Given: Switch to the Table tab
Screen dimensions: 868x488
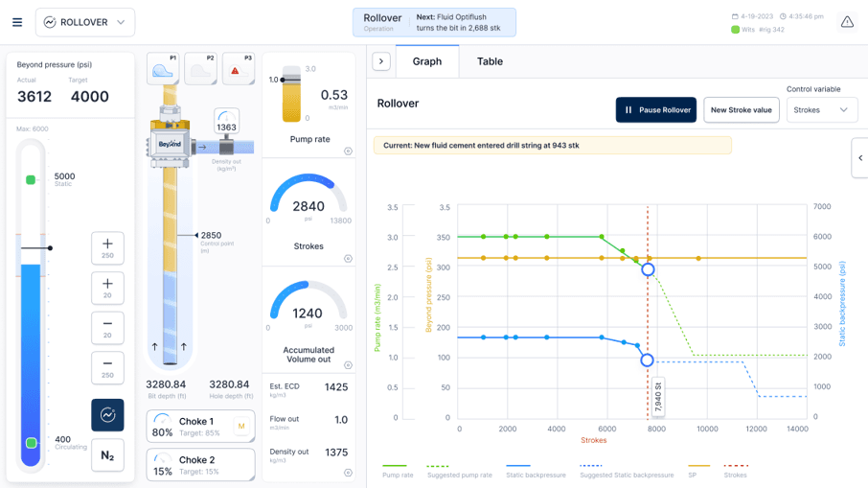Looking at the screenshot, I should click(490, 61).
